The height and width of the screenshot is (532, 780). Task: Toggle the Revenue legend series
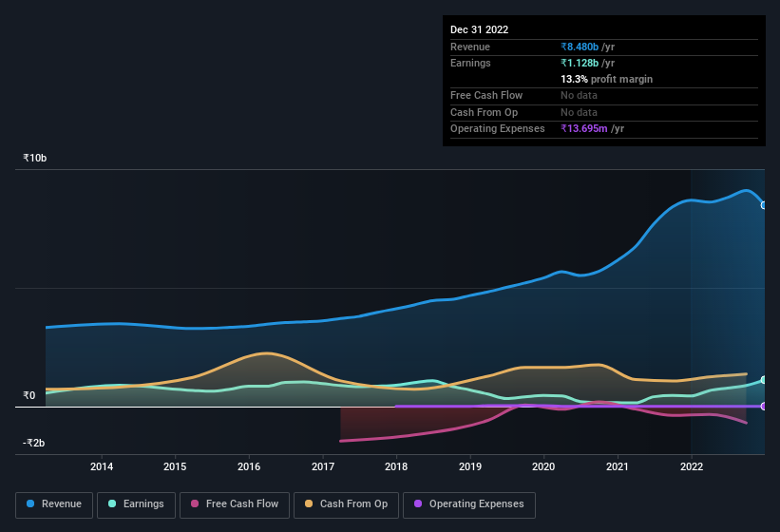54,504
